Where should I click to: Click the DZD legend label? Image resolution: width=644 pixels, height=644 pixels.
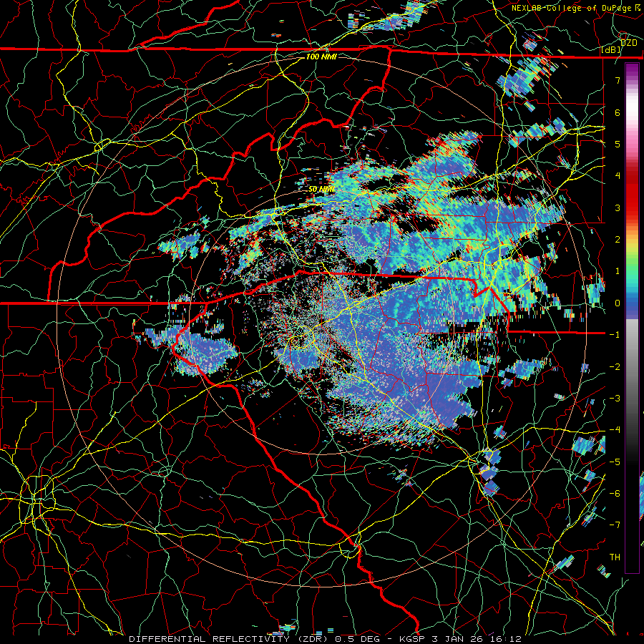[628, 43]
